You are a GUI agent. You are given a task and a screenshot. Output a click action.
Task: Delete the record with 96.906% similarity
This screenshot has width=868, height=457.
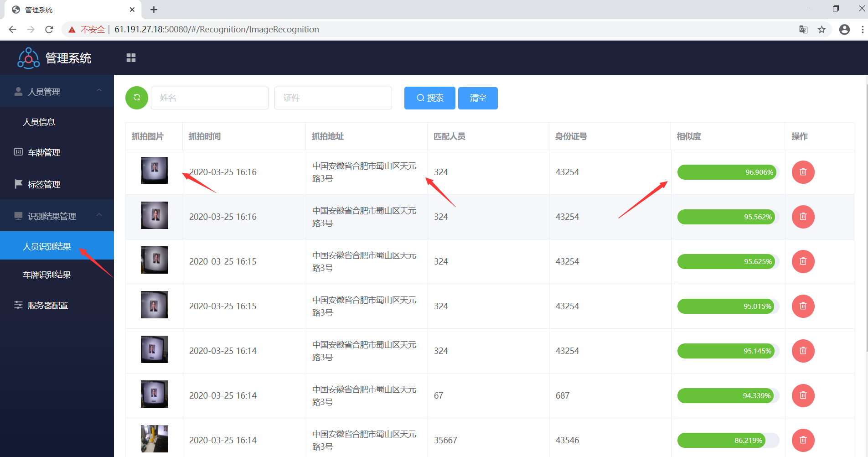tap(803, 172)
